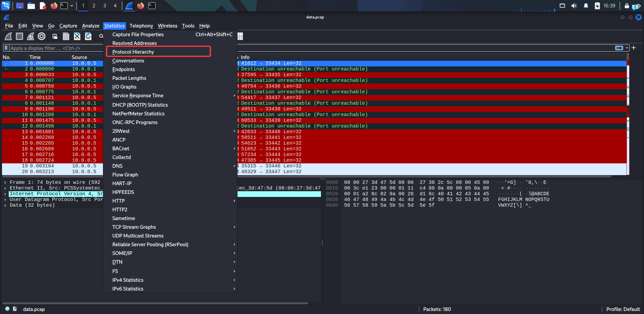This screenshot has width=644, height=314.
Task: Expand the Frame 1 tree row
Action: click(x=5, y=182)
